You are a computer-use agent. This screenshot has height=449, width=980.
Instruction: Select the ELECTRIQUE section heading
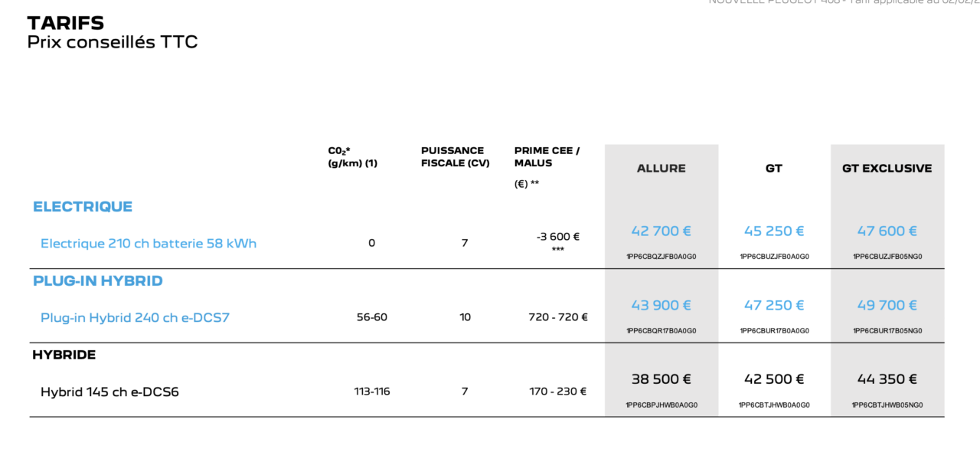coord(83,207)
